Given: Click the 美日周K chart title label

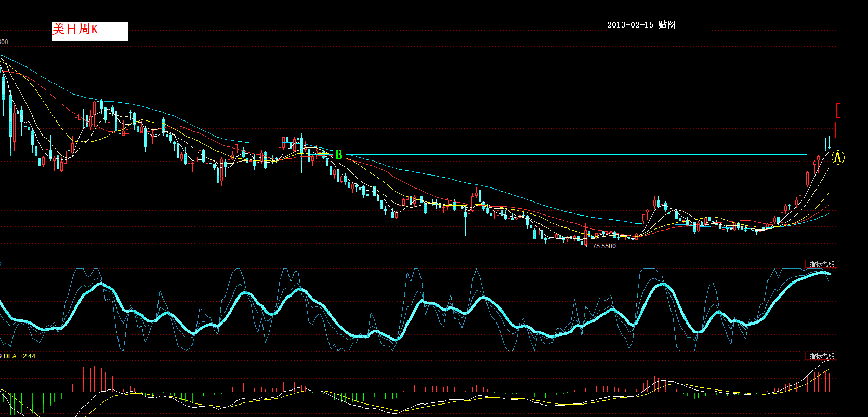Looking at the screenshot, I should tap(89, 31).
